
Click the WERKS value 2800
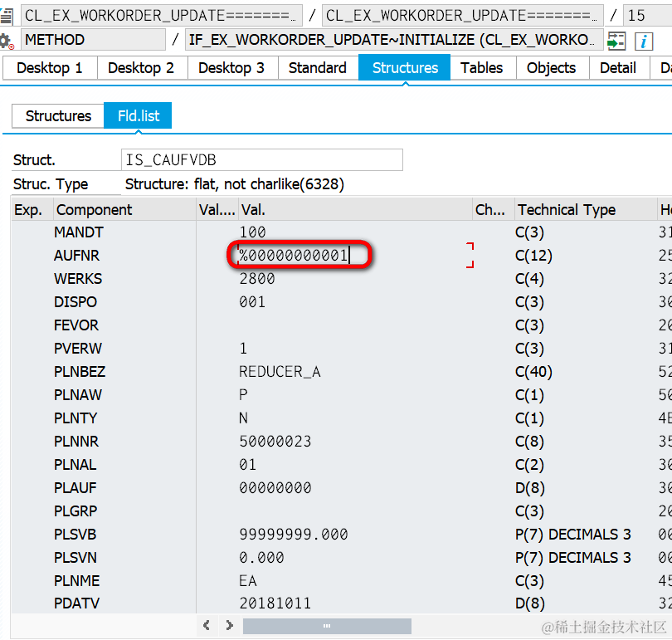(256, 279)
